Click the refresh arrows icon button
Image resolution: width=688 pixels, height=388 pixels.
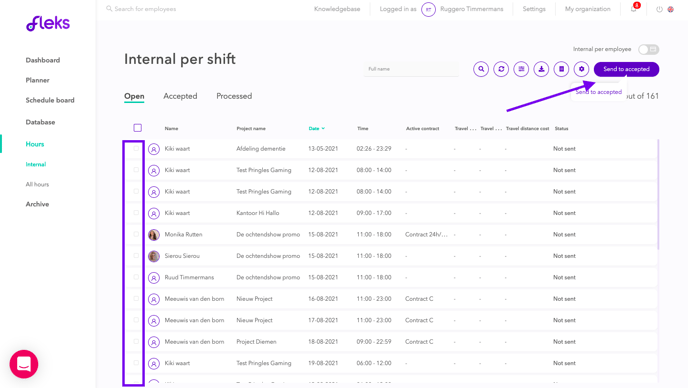[x=501, y=69]
